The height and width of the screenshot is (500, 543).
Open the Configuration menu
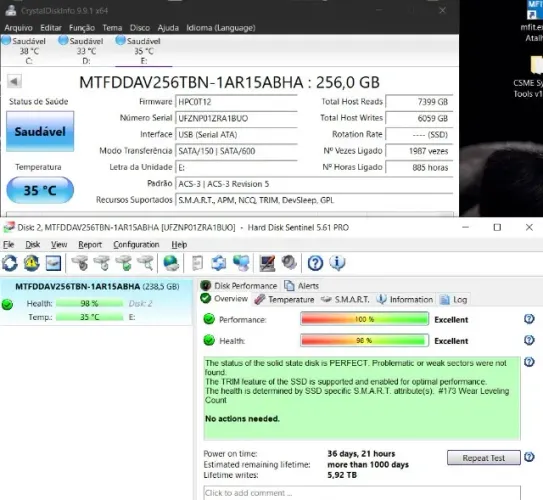[x=136, y=244]
